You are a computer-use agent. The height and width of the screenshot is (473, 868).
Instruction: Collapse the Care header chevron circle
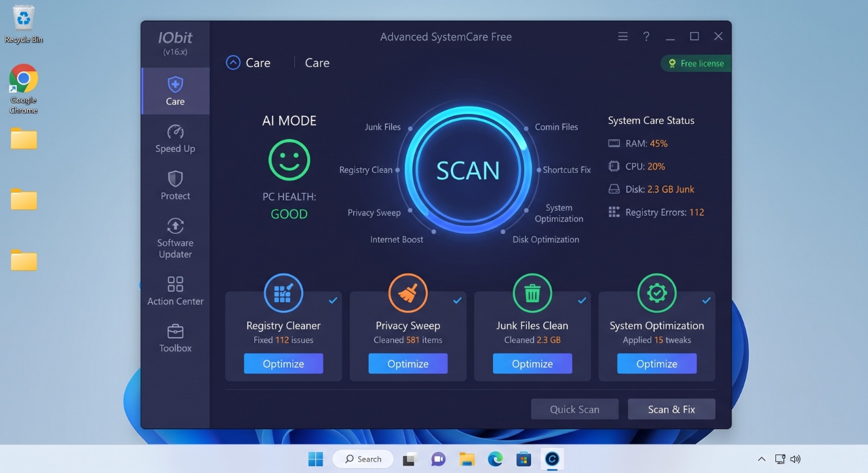pos(233,63)
